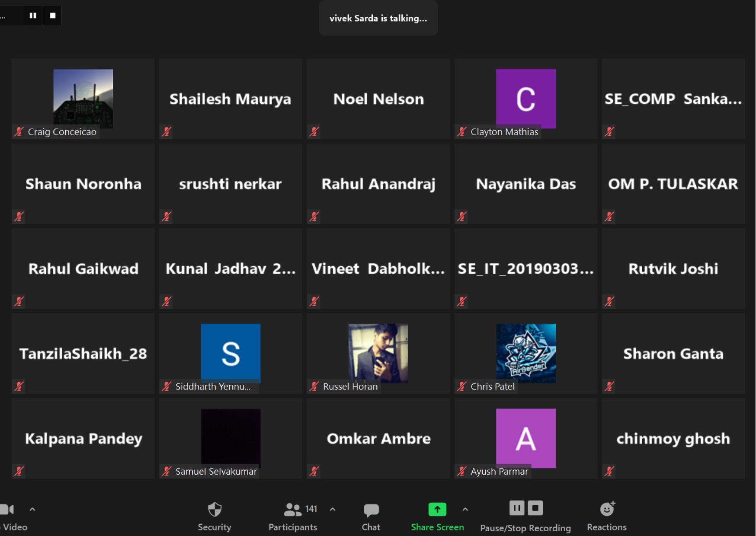
Task: Select the Nayanika Das name text
Action: [526, 184]
